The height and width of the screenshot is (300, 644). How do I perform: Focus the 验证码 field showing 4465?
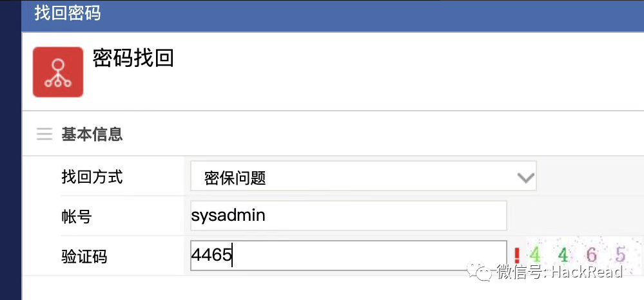pos(349,256)
